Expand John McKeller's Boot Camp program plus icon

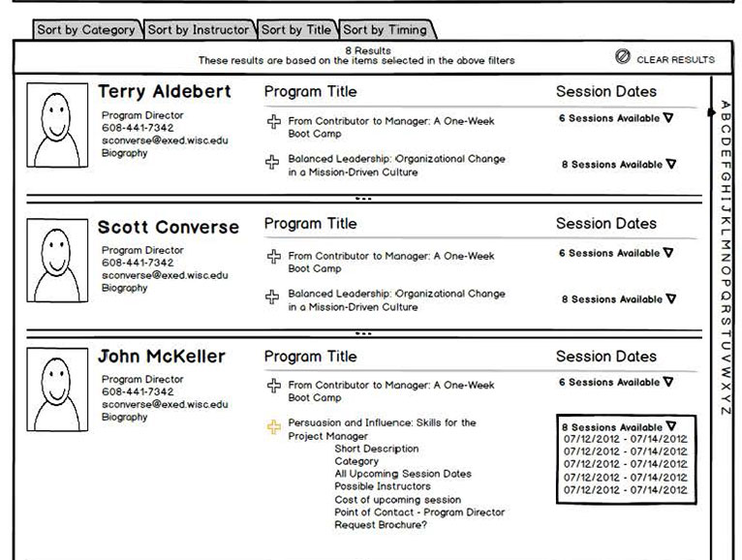(x=273, y=386)
